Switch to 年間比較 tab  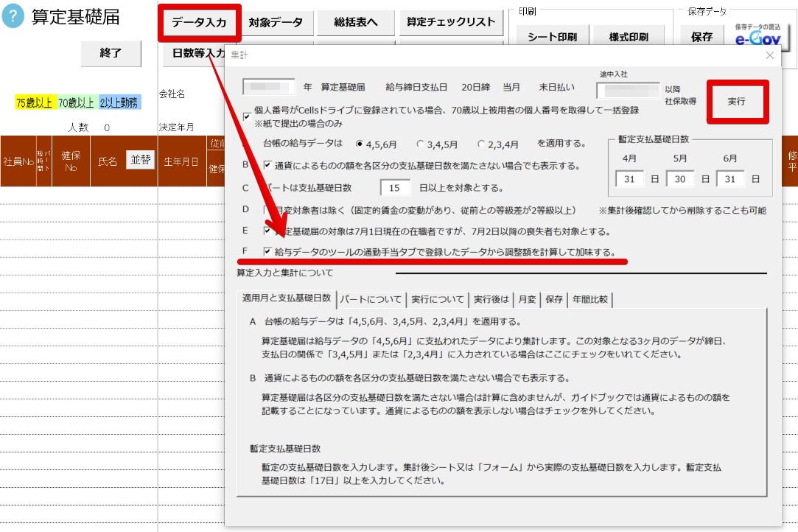pyautogui.click(x=590, y=299)
